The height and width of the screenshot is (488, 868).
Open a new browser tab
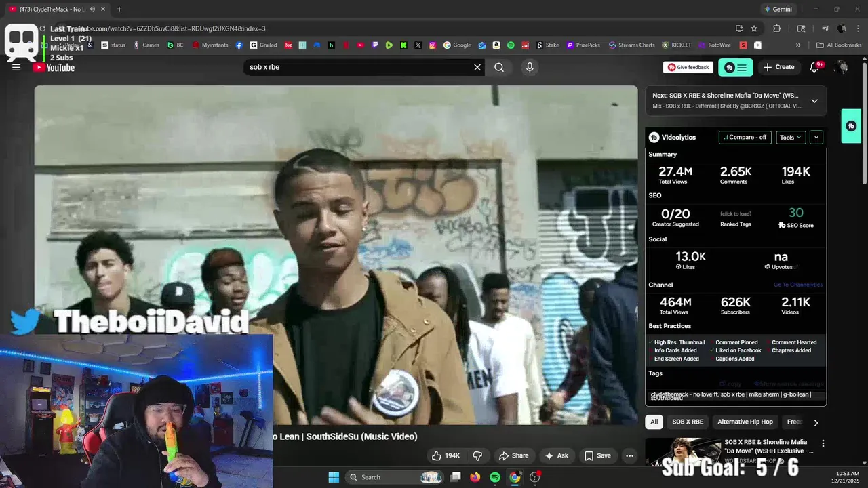tap(119, 9)
